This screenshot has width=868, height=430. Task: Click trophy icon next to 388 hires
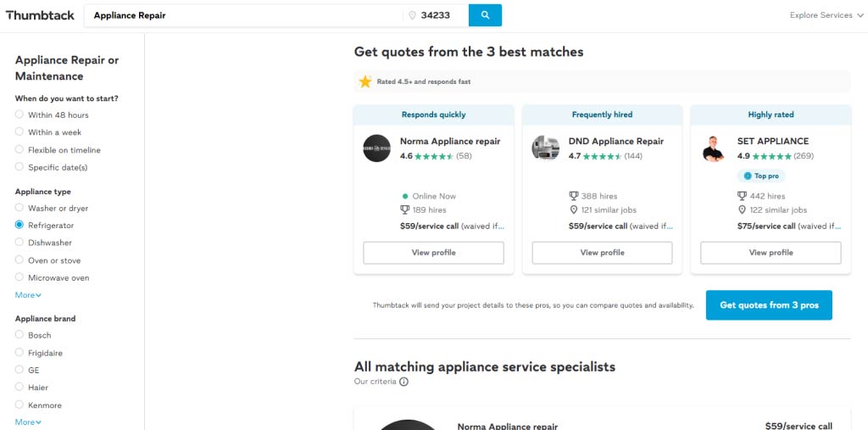coord(574,196)
